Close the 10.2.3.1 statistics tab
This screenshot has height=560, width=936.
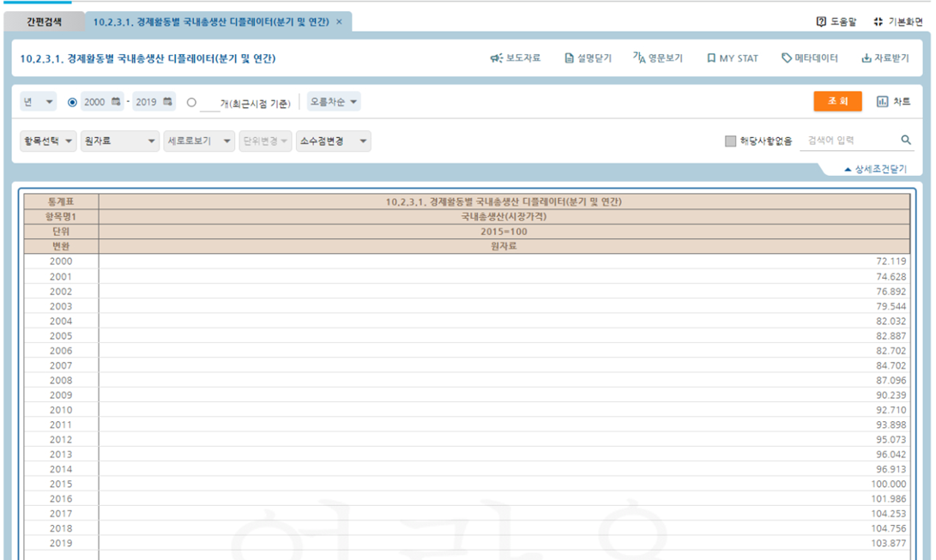pyautogui.click(x=339, y=21)
